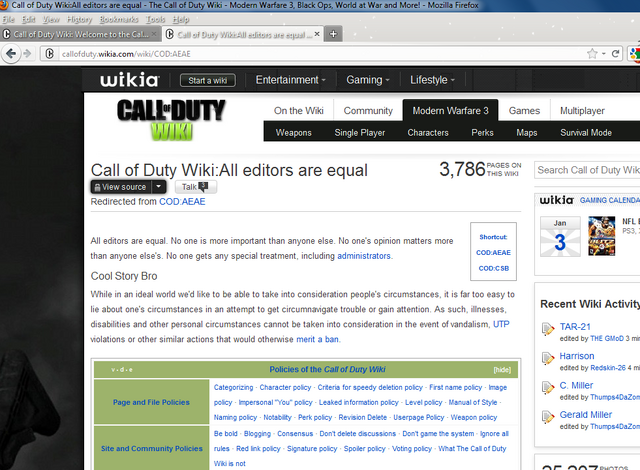
Task: Open the UTP policy link
Action: 501,324
